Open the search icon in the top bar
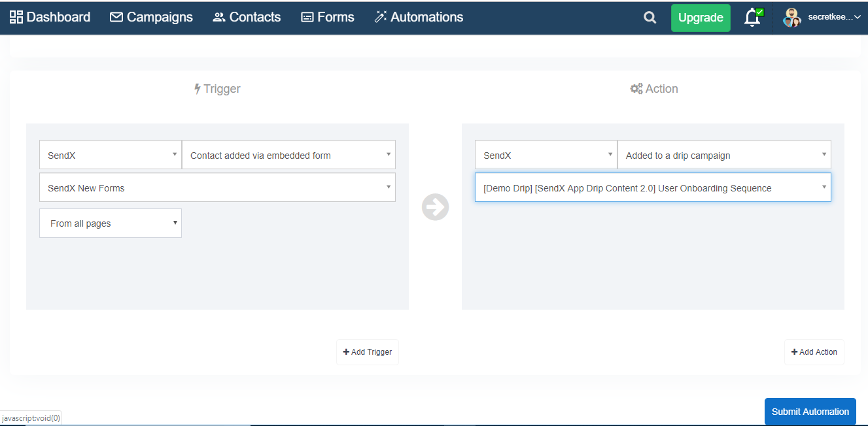The image size is (868, 426). pos(650,18)
